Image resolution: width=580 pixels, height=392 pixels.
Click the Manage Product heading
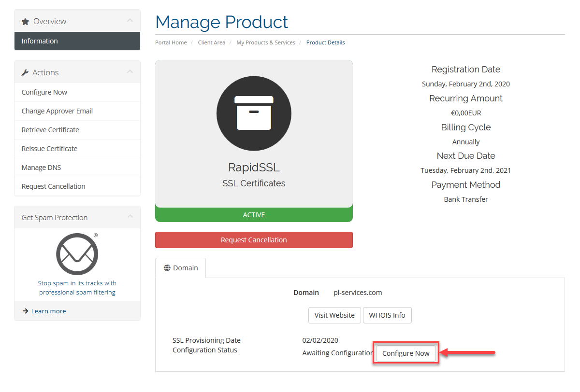222,22
